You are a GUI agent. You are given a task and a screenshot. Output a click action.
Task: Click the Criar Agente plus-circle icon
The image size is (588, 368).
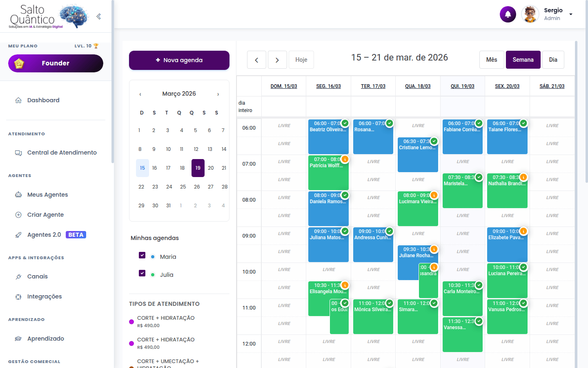[x=18, y=215]
